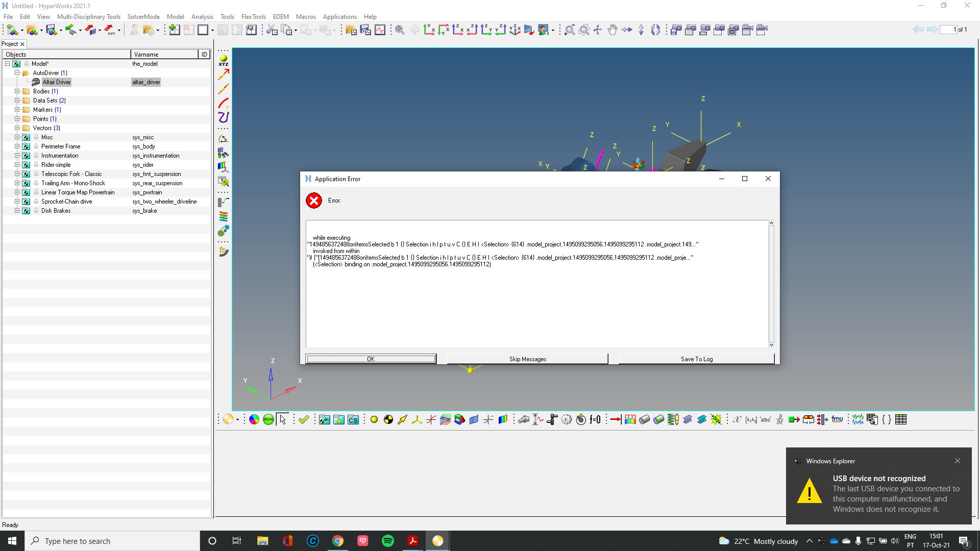Screen dimensions: 980x551
Task: Expand the Telescopic Fork - Classic system
Action: 17,174
